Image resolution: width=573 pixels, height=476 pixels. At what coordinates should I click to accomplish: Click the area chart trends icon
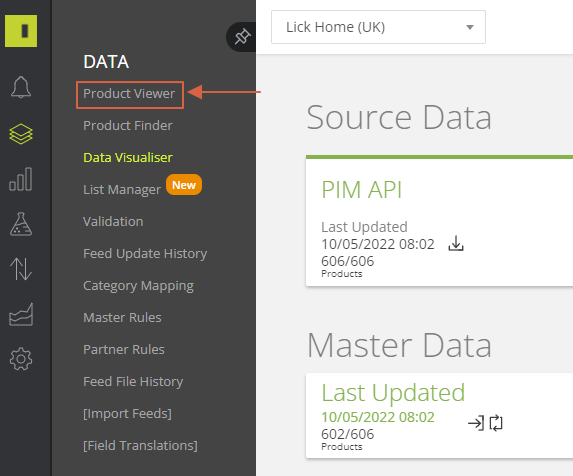coord(21,314)
